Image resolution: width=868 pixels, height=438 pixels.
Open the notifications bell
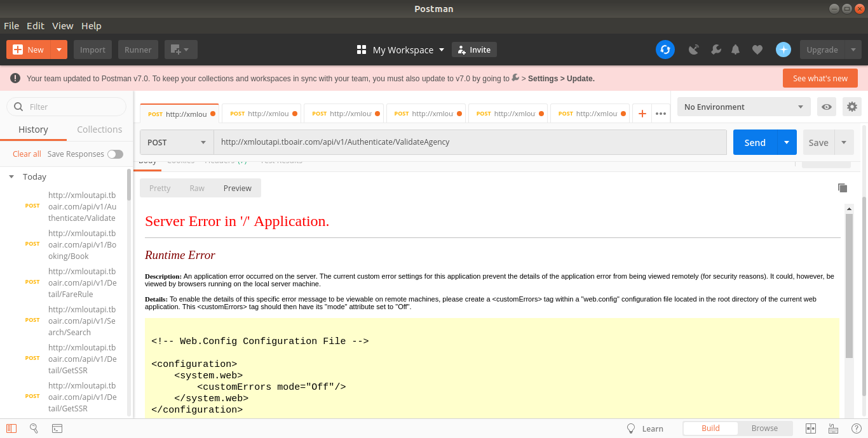736,50
